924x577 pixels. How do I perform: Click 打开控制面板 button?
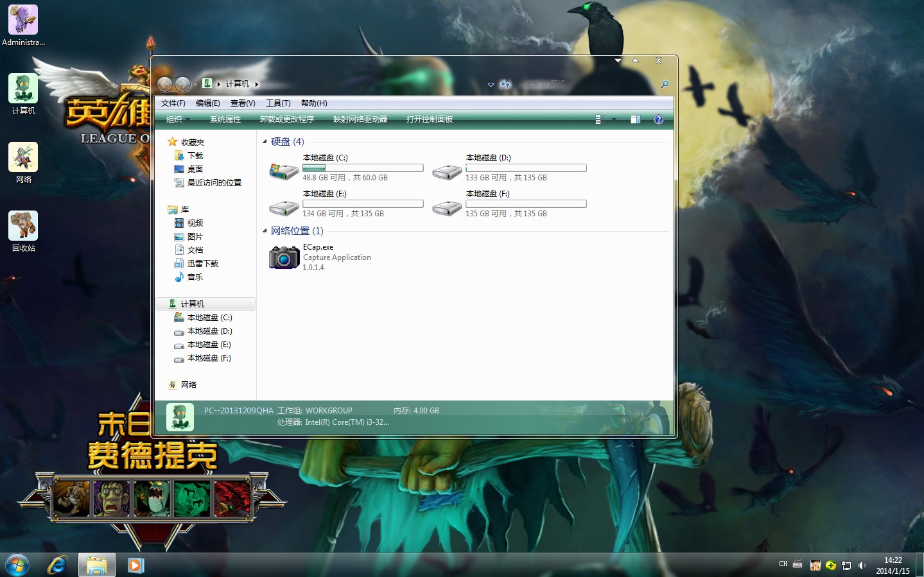(430, 119)
